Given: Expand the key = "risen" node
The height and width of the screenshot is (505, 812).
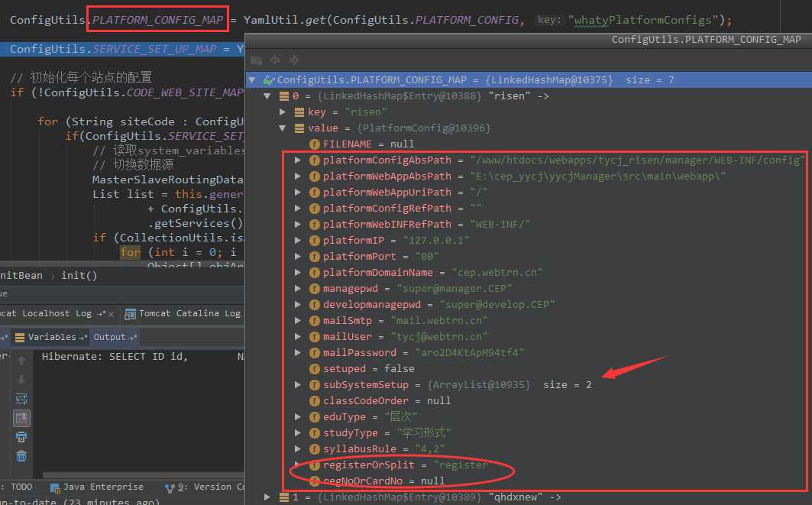Looking at the screenshot, I should [282, 112].
